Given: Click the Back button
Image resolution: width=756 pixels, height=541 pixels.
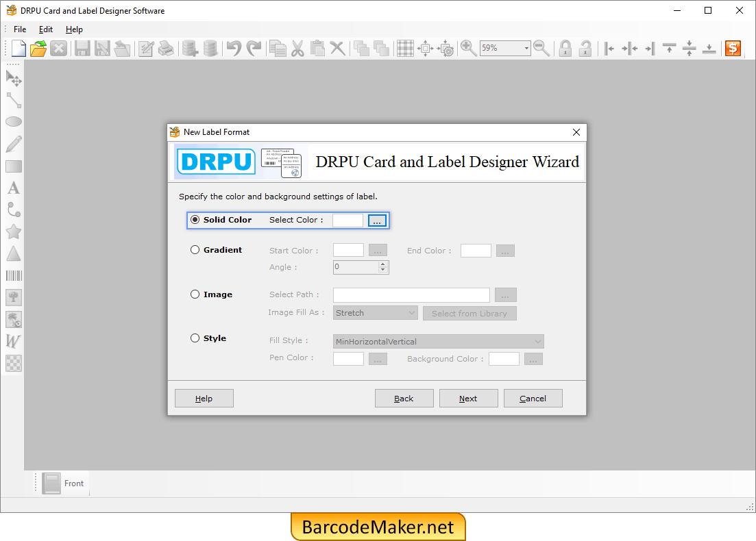Looking at the screenshot, I should [404, 399].
